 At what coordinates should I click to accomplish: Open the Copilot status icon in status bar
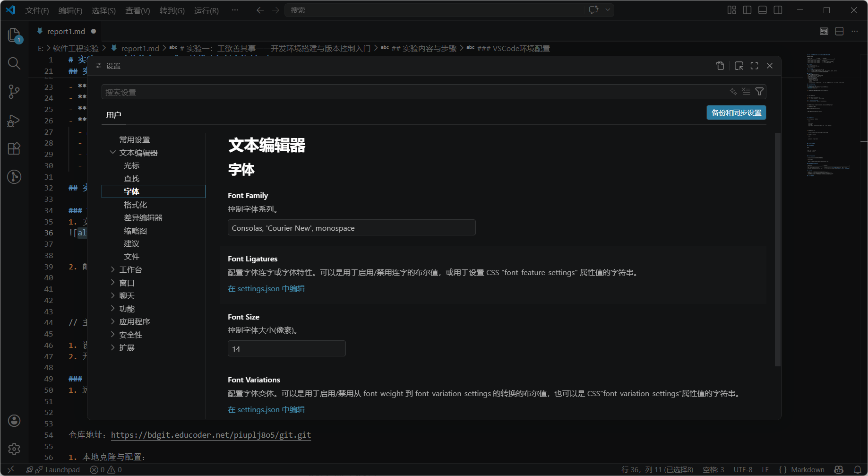point(839,469)
